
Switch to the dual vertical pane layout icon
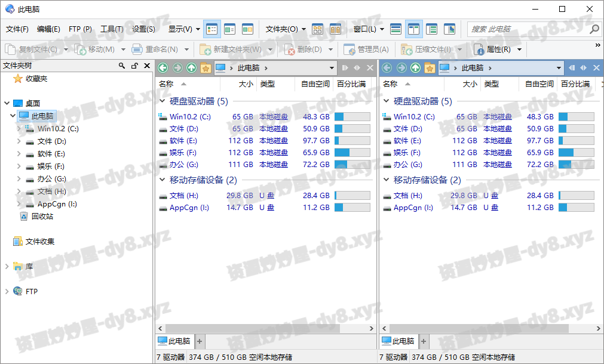pos(413,29)
